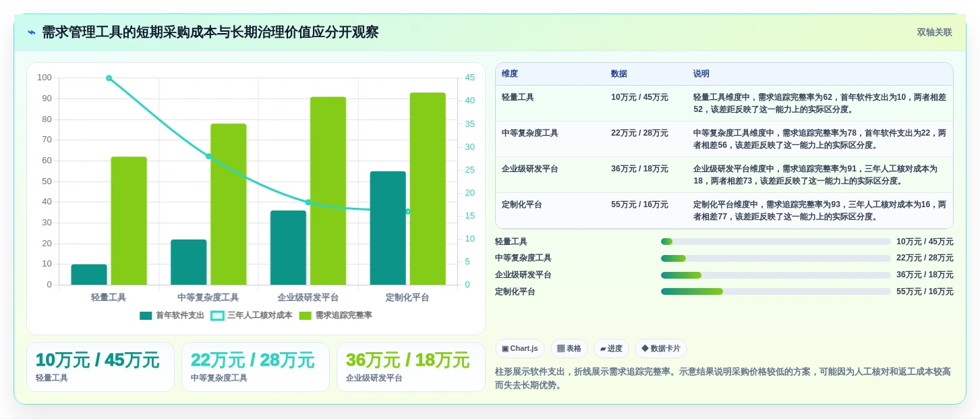Screen dimensions: 980x419
Task: Open the 36万元 / 18万元 企业级研发平台 card
Action: [x=411, y=367]
